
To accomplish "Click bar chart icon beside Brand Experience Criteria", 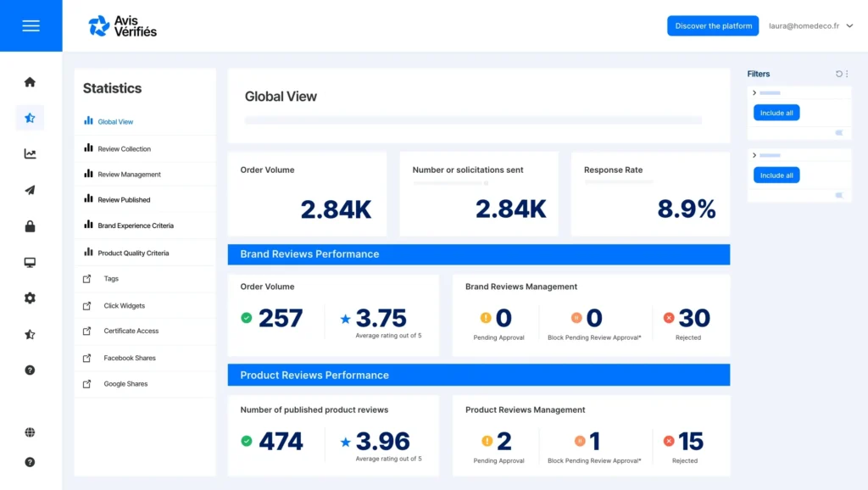I will 88,225.
